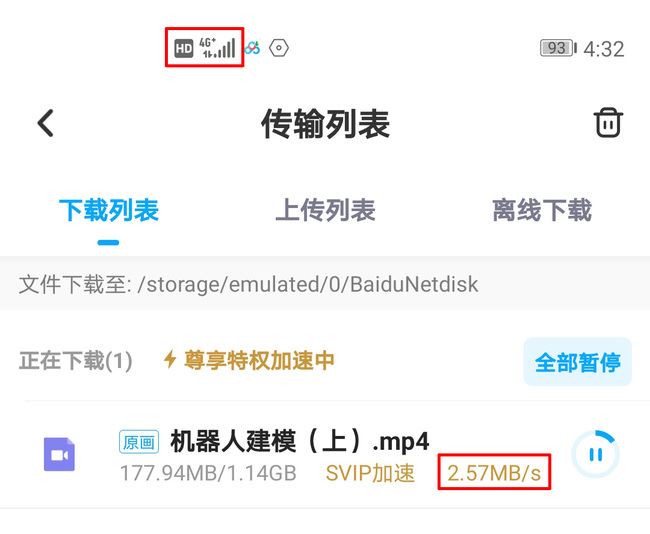
Task: Pause all downloads with 全部暂停
Action: click(x=577, y=362)
